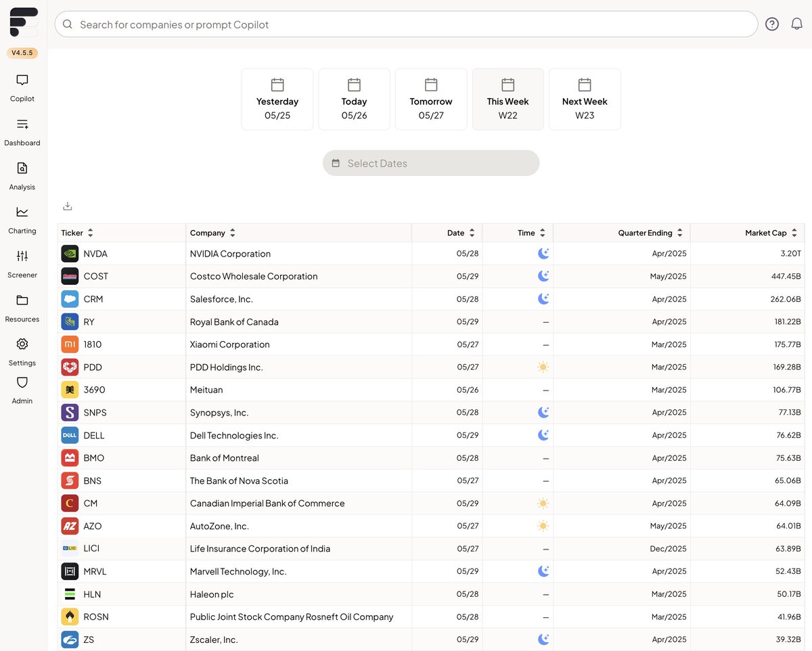Open the Analysis sidebar item
Image resolution: width=812 pixels, height=651 pixels.
pos(22,176)
